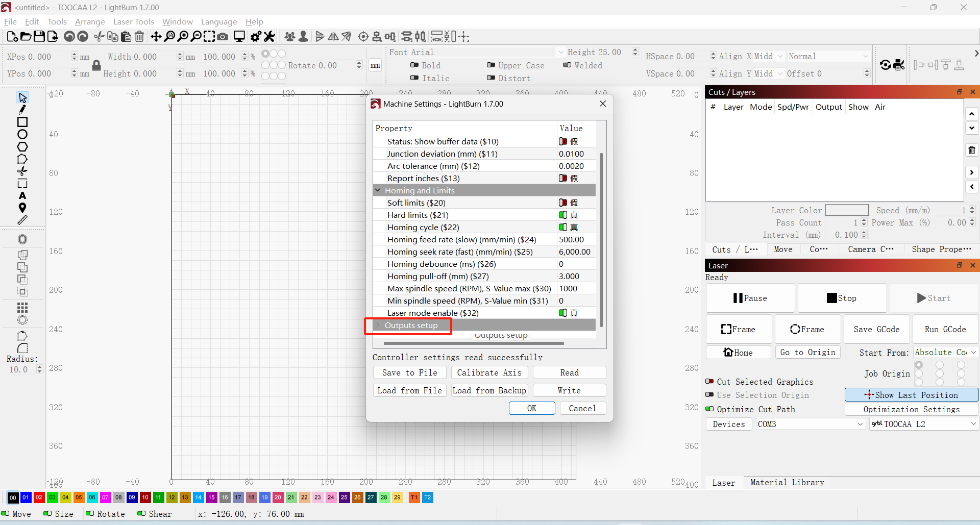Select blue palette swatch 01
The width and height of the screenshot is (980, 525).
click(x=26, y=497)
